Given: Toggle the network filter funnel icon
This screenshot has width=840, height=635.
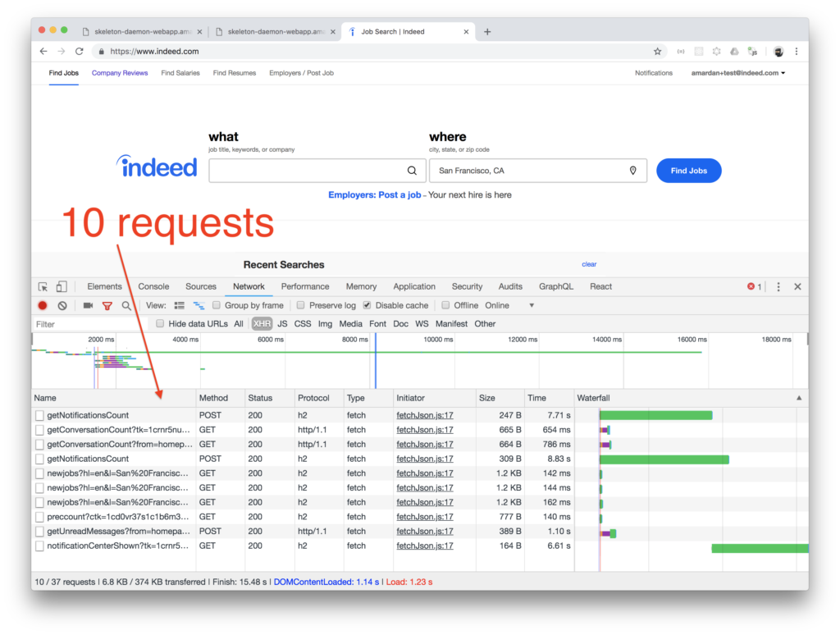Looking at the screenshot, I should pos(107,305).
